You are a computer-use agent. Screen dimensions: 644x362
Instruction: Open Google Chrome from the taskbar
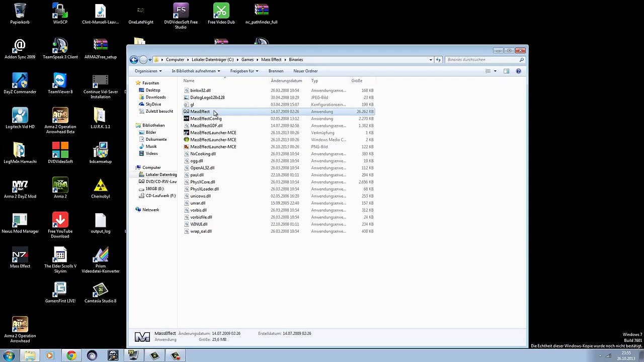(71, 356)
